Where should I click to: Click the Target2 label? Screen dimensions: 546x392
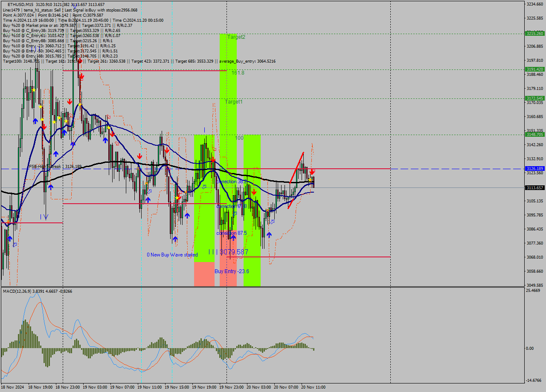[x=236, y=37]
